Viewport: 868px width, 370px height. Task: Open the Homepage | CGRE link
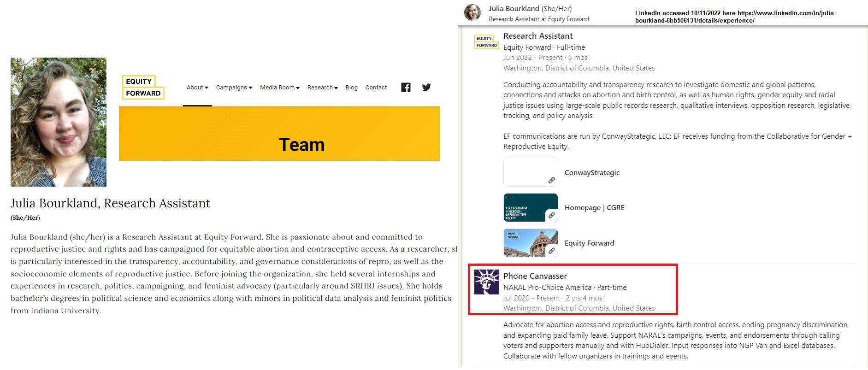594,208
